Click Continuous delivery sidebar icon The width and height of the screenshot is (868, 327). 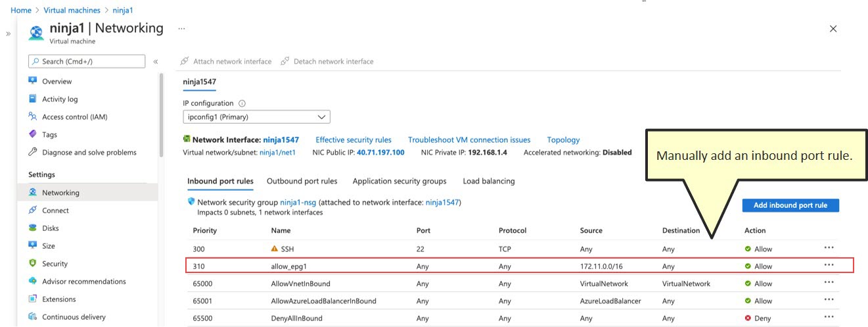[x=33, y=317]
